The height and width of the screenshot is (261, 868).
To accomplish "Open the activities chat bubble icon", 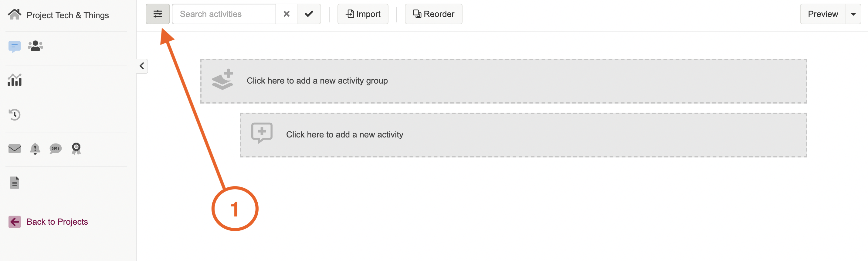I will tap(15, 46).
